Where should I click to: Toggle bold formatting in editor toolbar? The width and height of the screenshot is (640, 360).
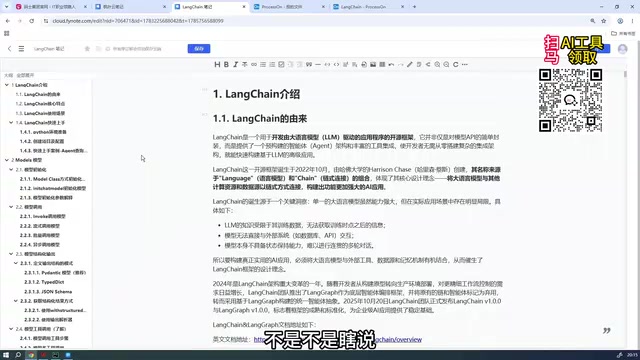[226, 64]
